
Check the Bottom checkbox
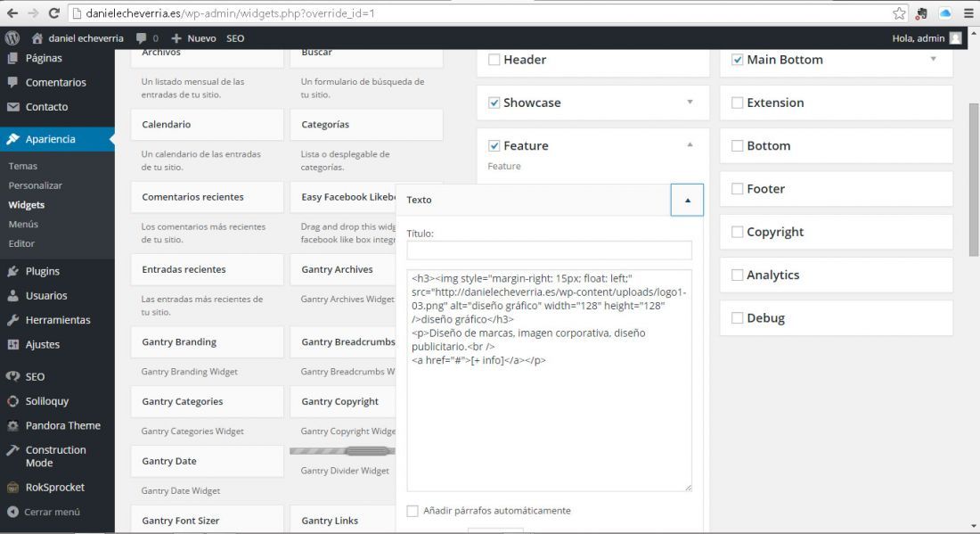(738, 145)
